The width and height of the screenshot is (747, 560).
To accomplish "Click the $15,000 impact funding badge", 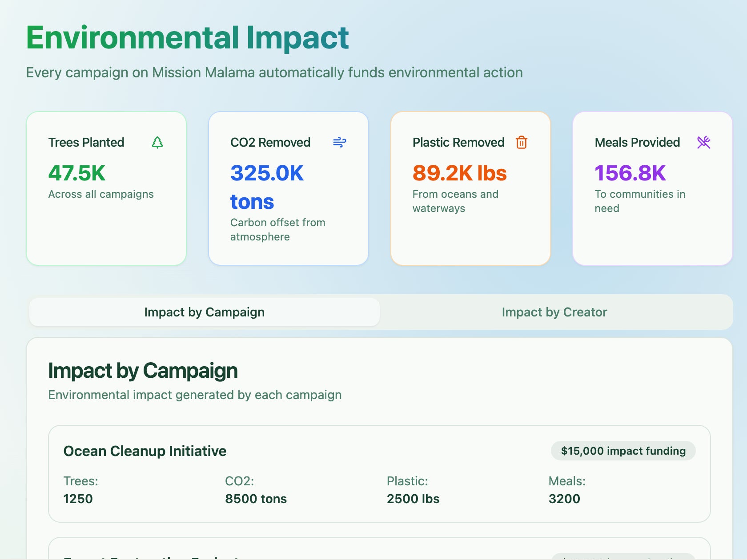I will (623, 451).
